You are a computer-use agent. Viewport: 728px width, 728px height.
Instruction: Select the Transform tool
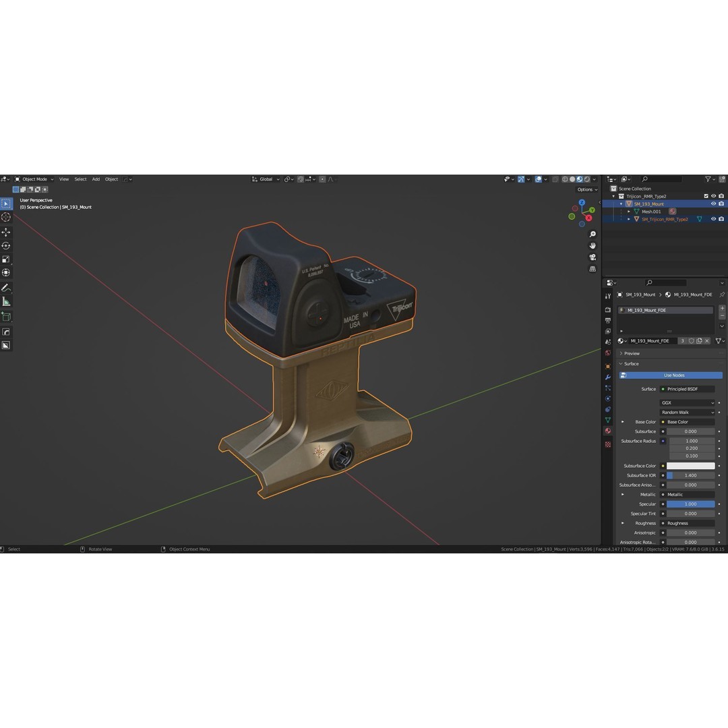(x=6, y=272)
